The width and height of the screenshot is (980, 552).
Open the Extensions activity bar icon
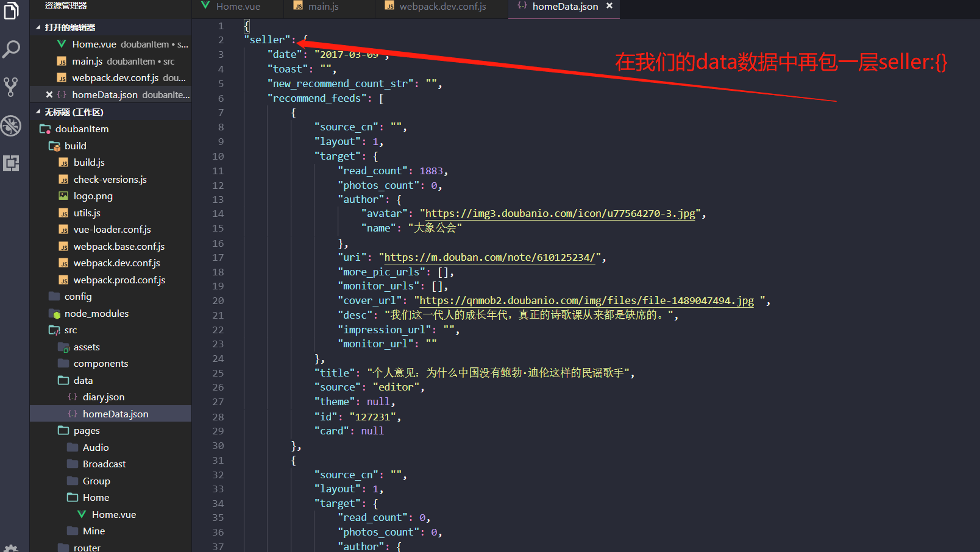pos(11,163)
